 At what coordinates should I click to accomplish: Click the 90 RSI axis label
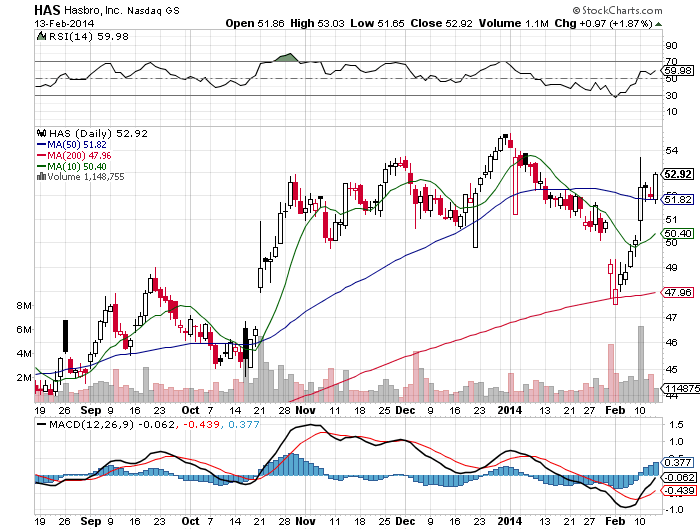click(671, 46)
